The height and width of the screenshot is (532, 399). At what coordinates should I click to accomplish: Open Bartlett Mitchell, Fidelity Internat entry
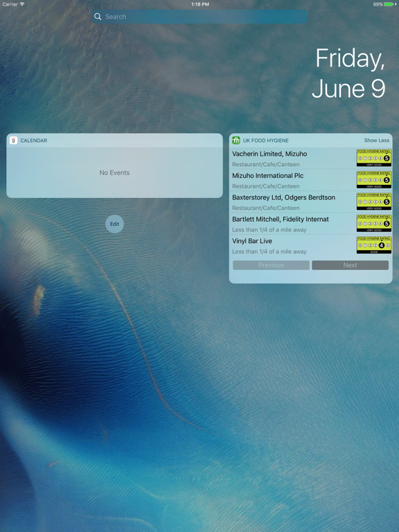[x=310, y=224]
